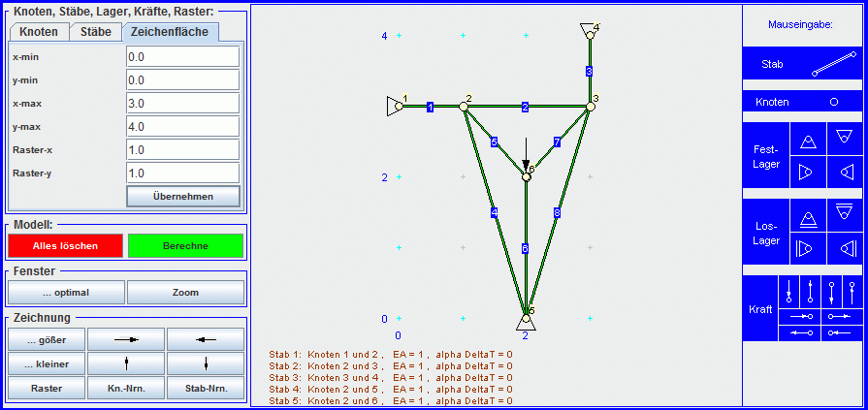Choose the upright Los-Lager roller support icon
The height and width of the screenshot is (410, 868).
[808, 216]
